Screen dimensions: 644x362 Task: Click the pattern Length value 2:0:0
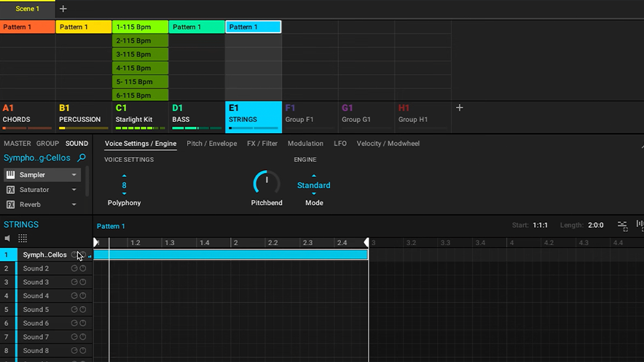(x=596, y=225)
